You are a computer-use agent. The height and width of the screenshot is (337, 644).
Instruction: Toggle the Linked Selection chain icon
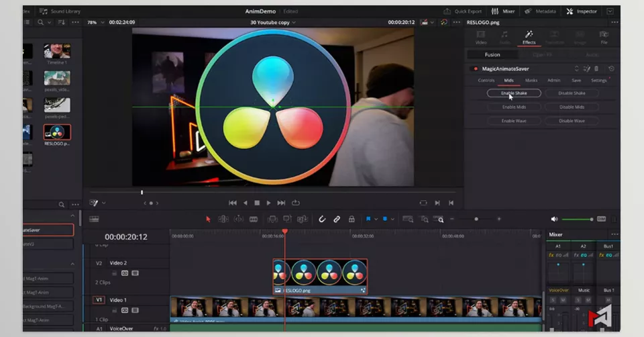337,220
